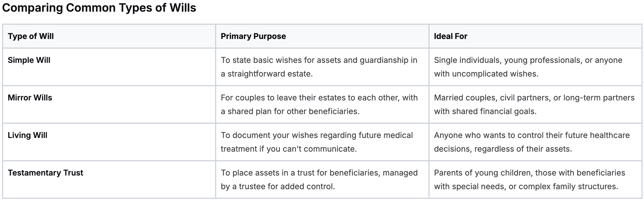Click the Testamentary Trust primary purpose cell

point(319,180)
